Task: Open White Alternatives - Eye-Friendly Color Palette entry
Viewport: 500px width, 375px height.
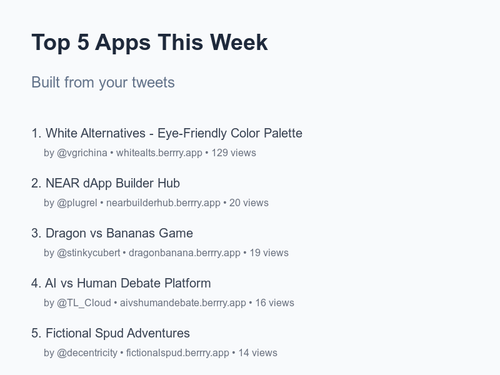Action: 167,133
